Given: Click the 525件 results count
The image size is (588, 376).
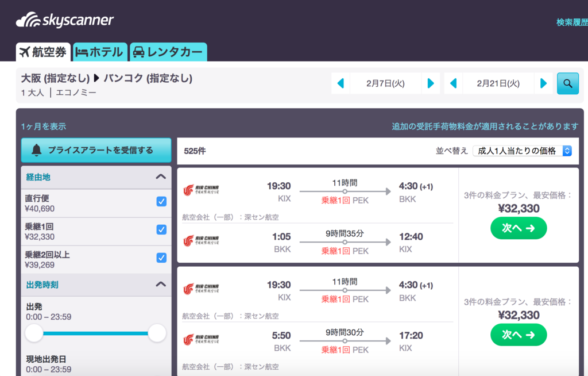Looking at the screenshot, I should (195, 151).
